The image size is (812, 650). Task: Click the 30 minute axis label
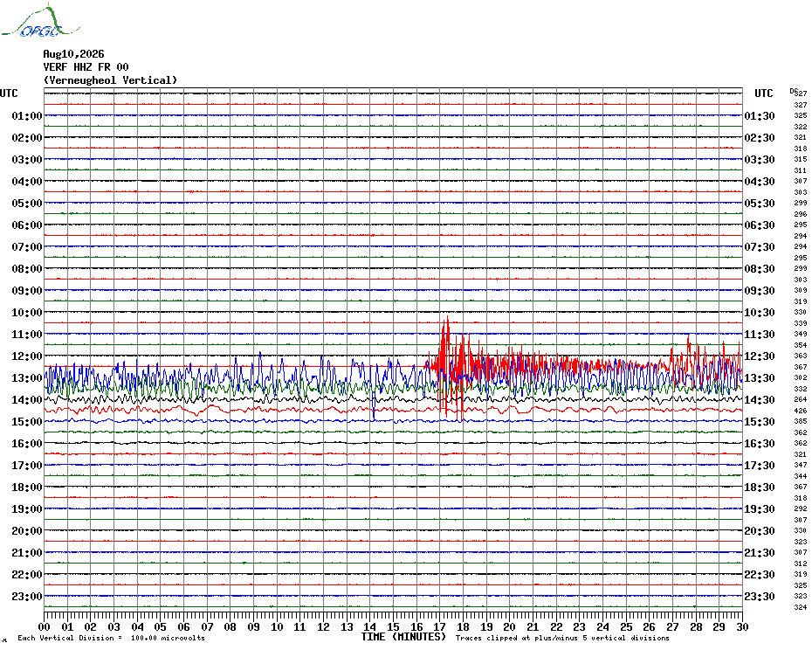tap(743, 626)
